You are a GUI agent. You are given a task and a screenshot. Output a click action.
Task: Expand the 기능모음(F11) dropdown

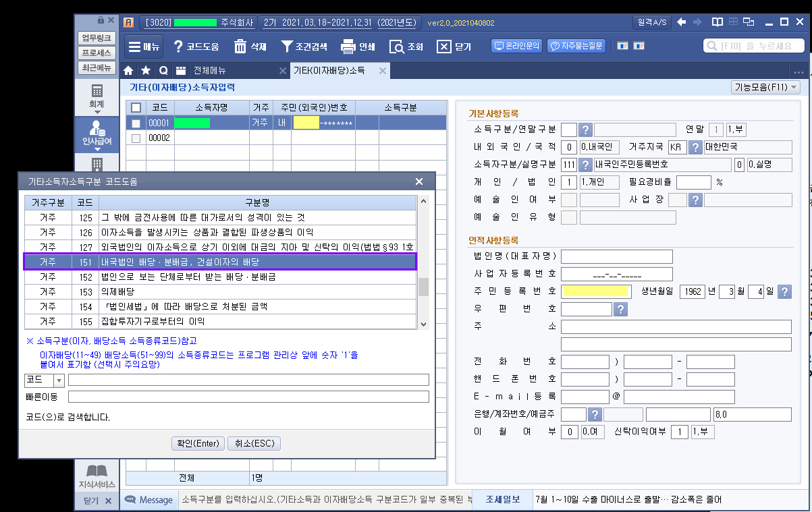tap(765, 88)
